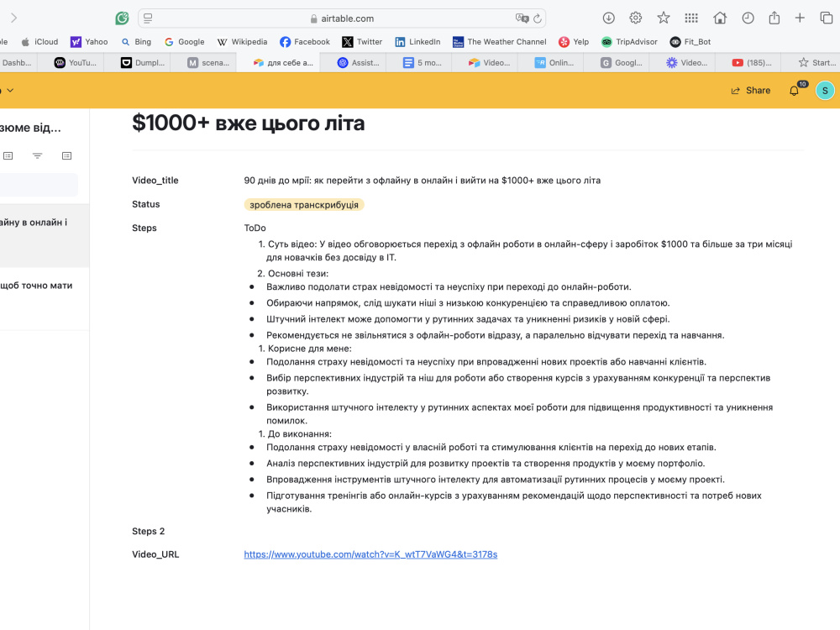Screen dimensions: 840x630
Task: Click the airtable.com address bar
Action: pyautogui.click(x=342, y=18)
